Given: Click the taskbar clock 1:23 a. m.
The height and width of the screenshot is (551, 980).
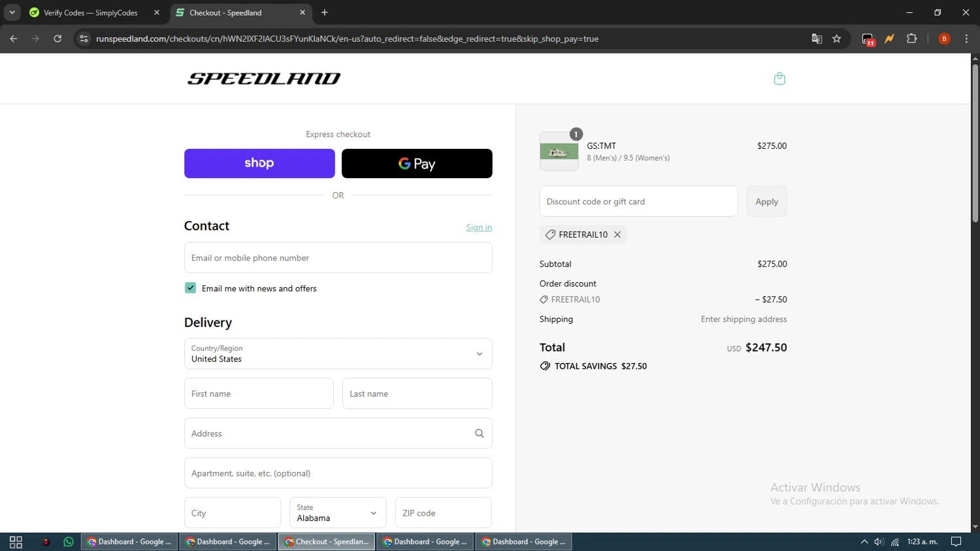Looking at the screenshot, I should click(x=923, y=542).
